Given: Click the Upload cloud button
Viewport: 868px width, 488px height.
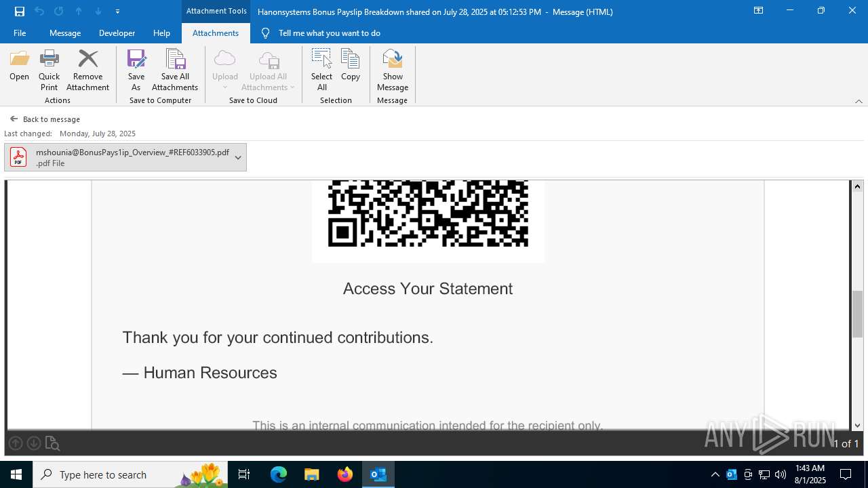Looking at the screenshot, I should tap(225, 70).
